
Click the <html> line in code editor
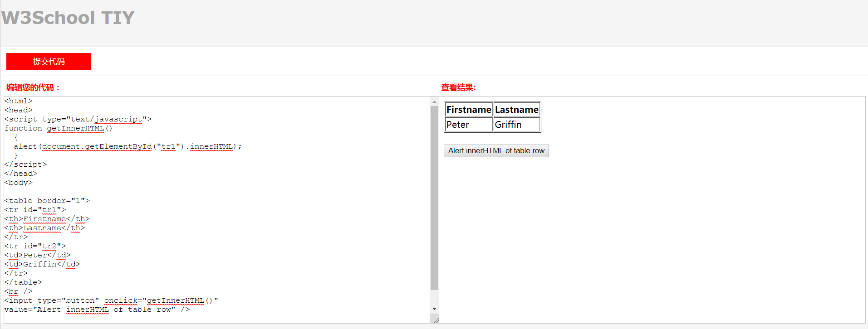click(x=19, y=101)
